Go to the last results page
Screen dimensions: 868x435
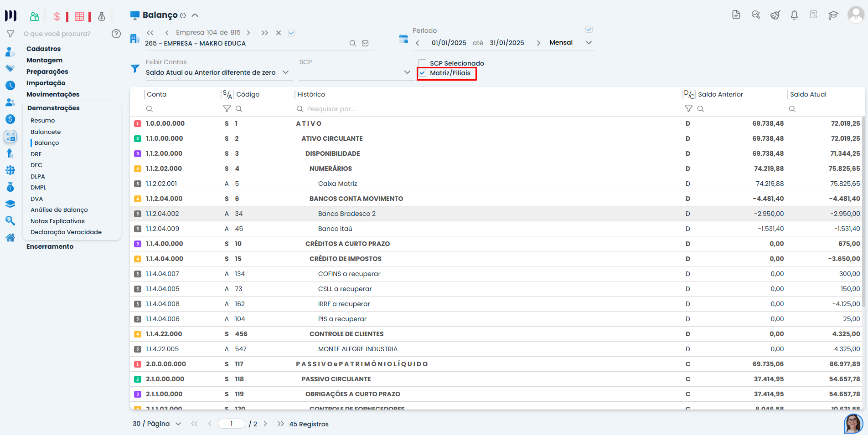280,424
